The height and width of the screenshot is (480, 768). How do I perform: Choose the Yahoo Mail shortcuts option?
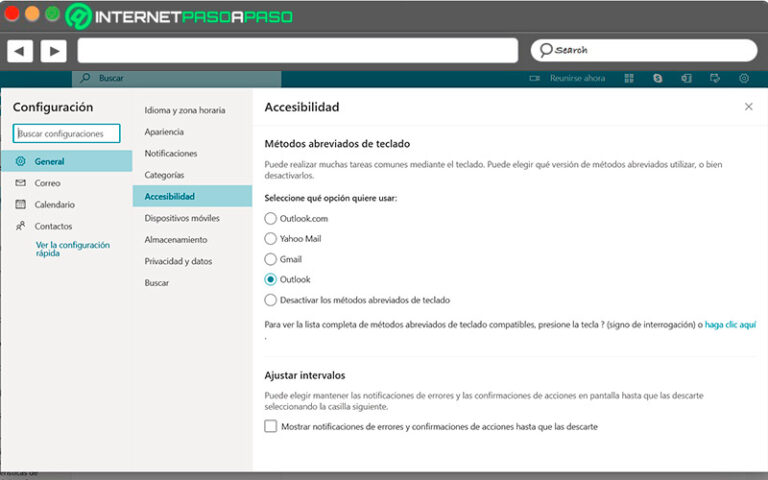[x=271, y=239]
